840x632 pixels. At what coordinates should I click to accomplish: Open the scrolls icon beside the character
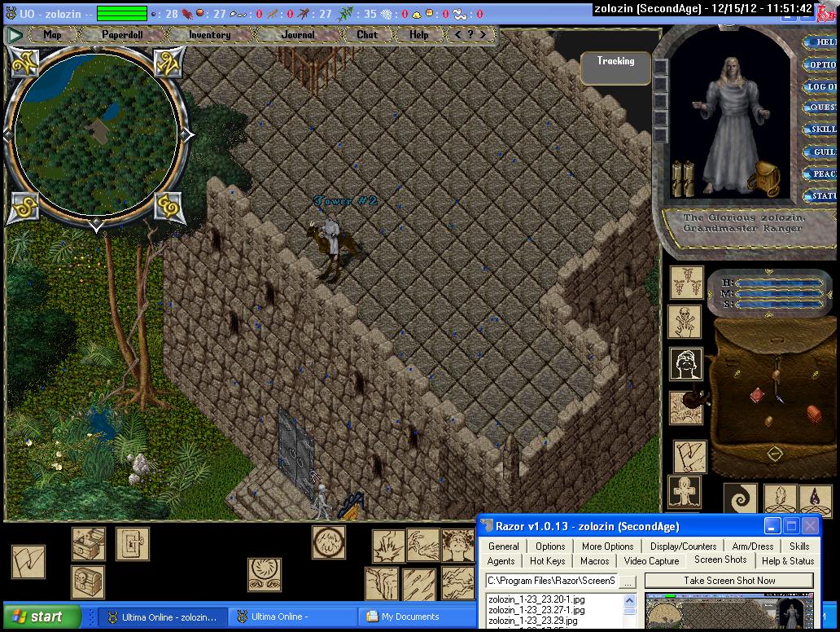(681, 178)
